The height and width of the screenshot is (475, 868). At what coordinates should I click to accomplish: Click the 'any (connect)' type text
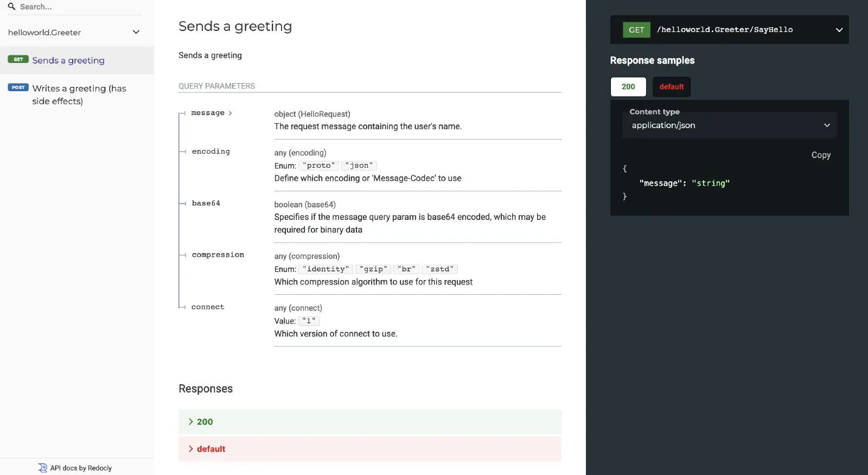tap(298, 308)
